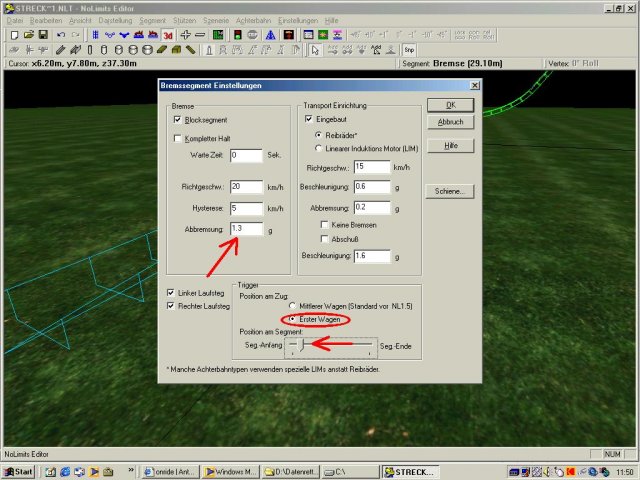Enable the Keine Bremsen checkbox
This screenshot has width=640, height=480.
pos(324,224)
